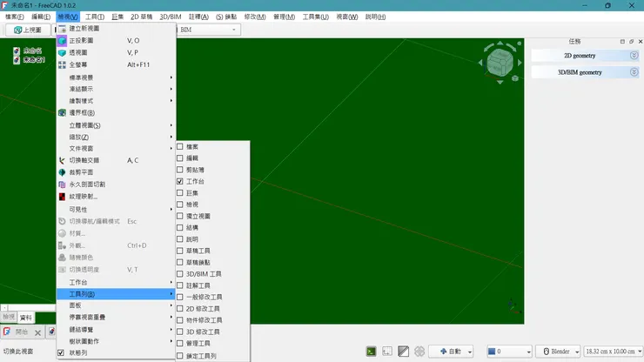Open the 檔案(F) menu
This screenshot has width=644, height=362.
(x=15, y=17)
